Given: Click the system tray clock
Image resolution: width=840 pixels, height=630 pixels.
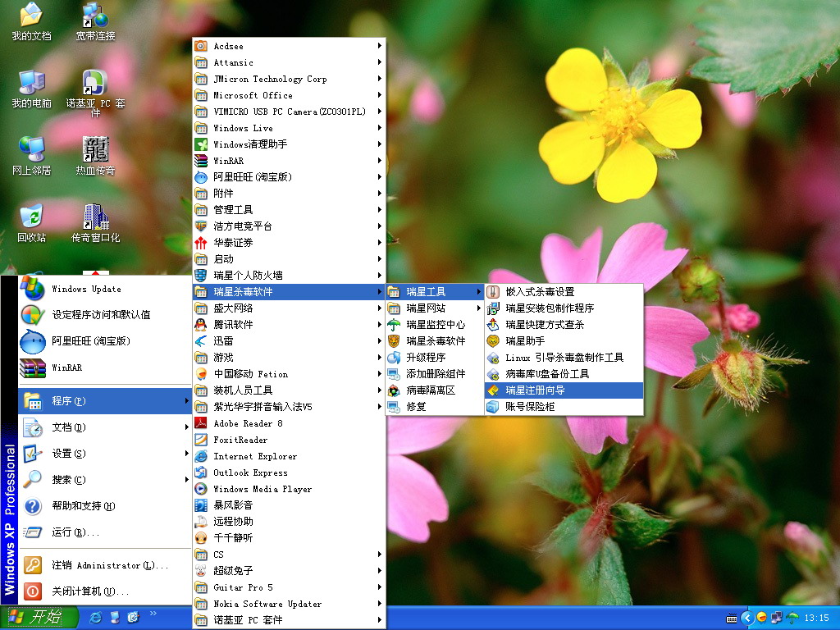Looking at the screenshot, I should tap(816, 618).
